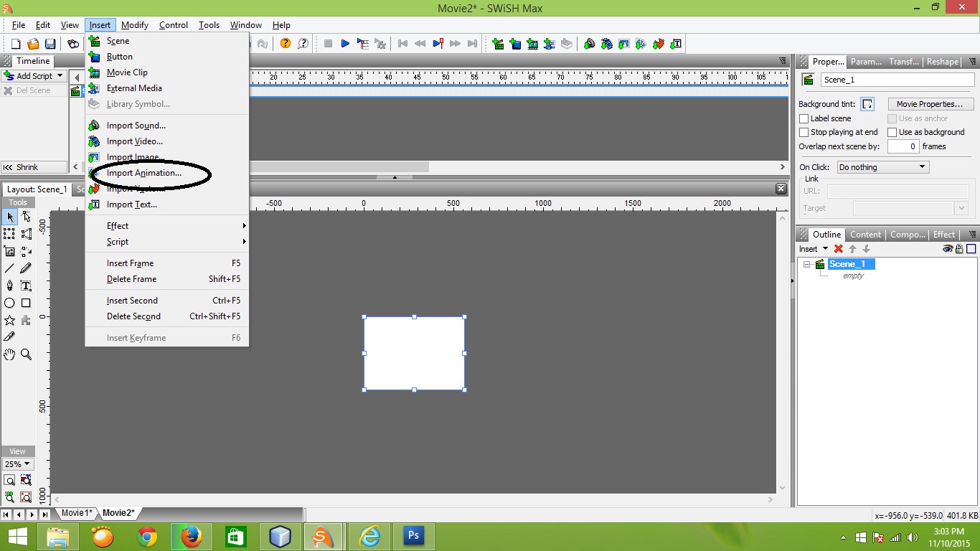
Task: Click the Windows Start button
Action: click(17, 537)
